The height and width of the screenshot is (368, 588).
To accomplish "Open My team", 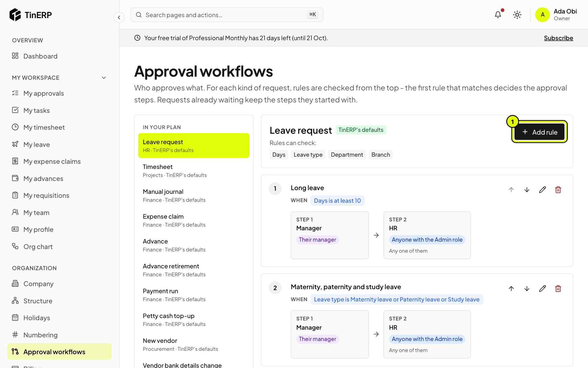I will [59, 213].
